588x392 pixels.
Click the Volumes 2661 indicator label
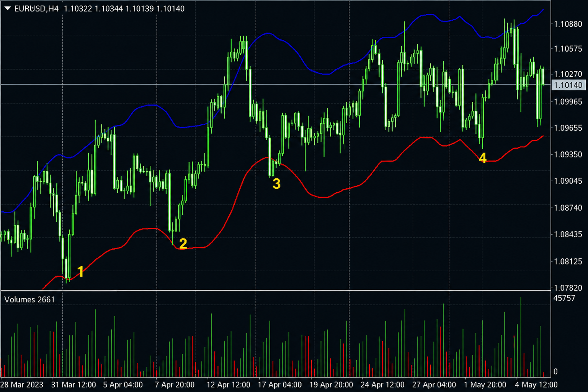click(x=29, y=299)
